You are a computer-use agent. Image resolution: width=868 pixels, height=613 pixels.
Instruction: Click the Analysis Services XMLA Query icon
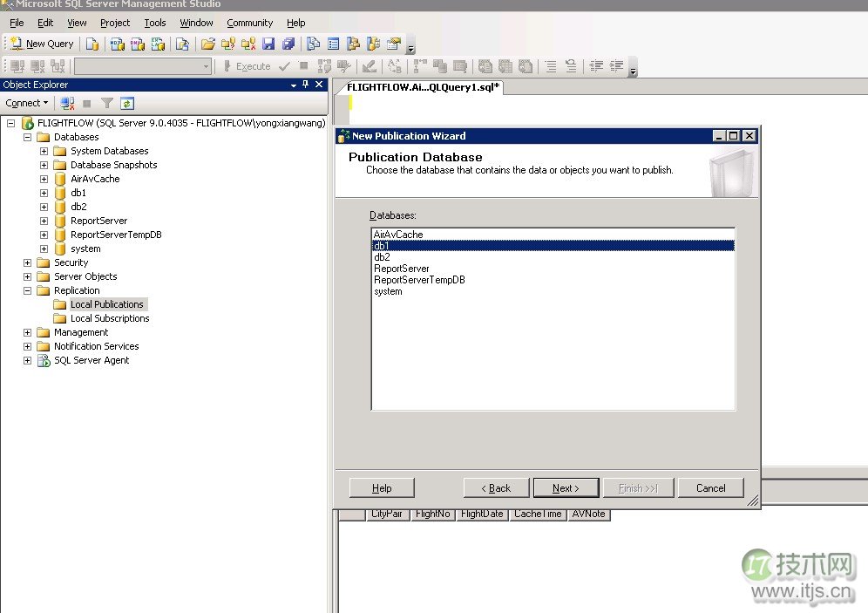point(159,44)
